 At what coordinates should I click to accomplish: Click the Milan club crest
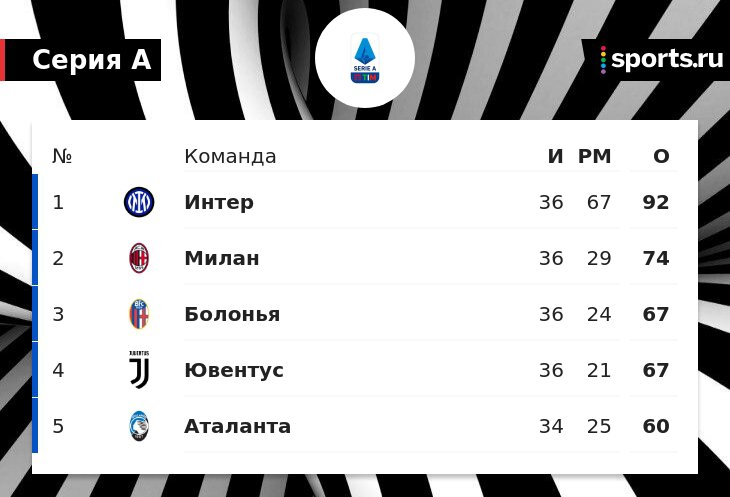pyautogui.click(x=139, y=259)
